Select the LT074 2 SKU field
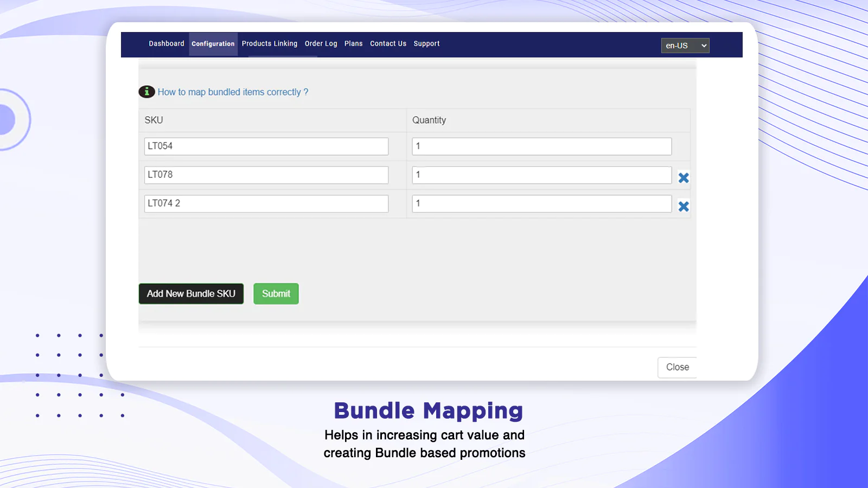Viewport: 868px width, 488px height. coord(266,204)
